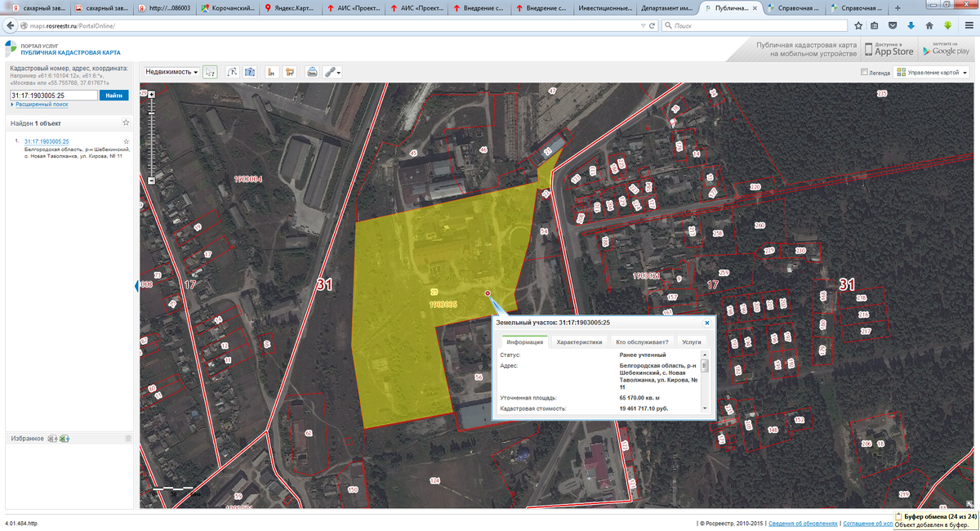This screenshot has width=980, height=531.
Task: Click the print map icon
Action: pyautogui.click(x=312, y=72)
